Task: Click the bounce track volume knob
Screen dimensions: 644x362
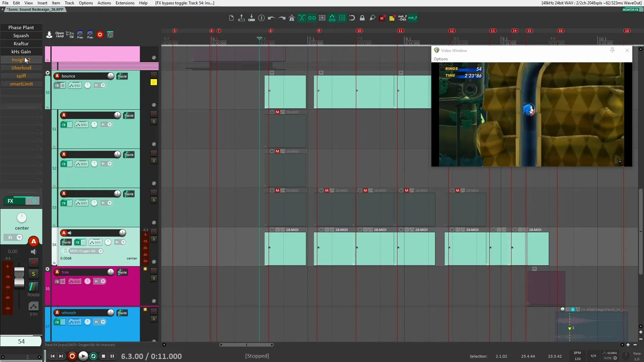Action: 111,76
